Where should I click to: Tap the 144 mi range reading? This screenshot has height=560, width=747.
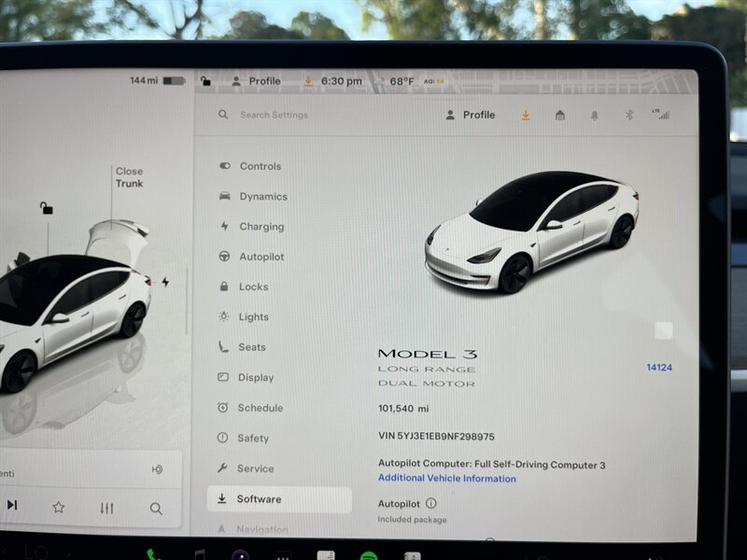coord(144,80)
